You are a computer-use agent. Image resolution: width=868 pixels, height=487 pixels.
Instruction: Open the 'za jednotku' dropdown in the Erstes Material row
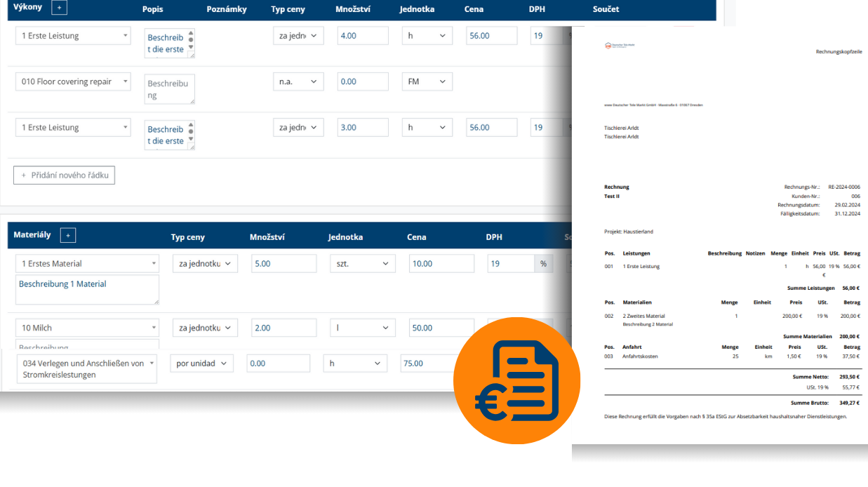pyautogui.click(x=206, y=264)
